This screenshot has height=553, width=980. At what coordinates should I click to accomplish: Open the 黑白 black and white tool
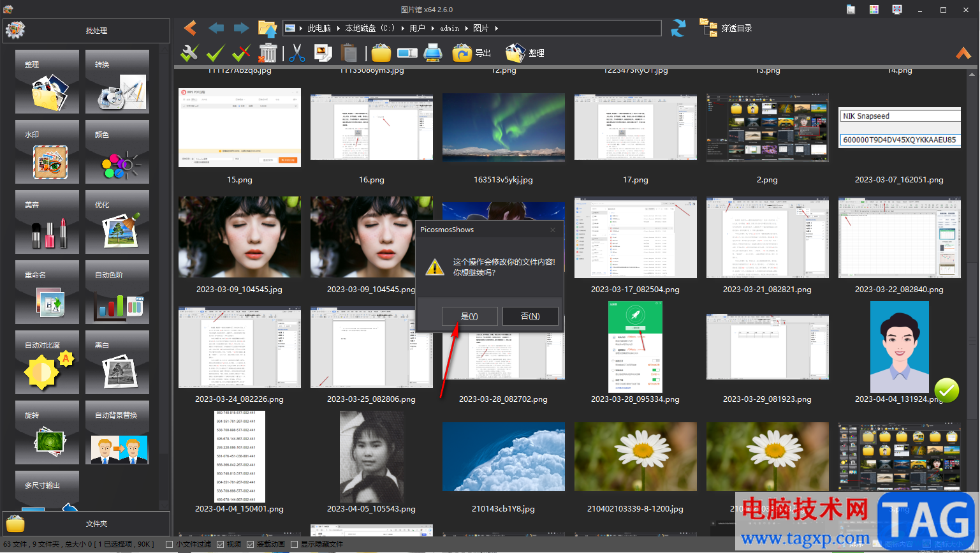117,362
